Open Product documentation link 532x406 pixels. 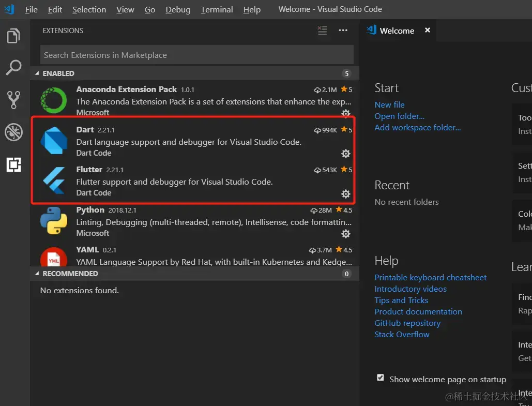418,312
